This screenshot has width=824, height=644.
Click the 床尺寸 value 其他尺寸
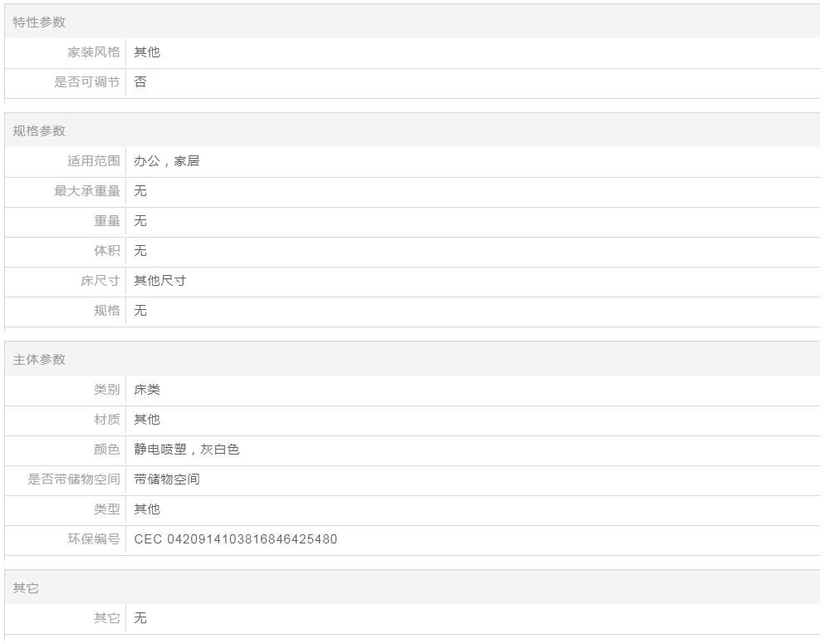tap(160, 281)
